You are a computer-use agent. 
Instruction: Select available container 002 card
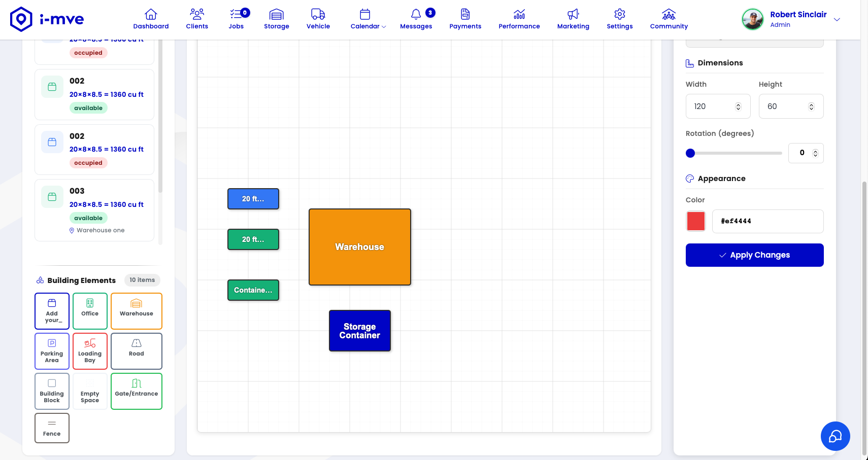point(94,94)
